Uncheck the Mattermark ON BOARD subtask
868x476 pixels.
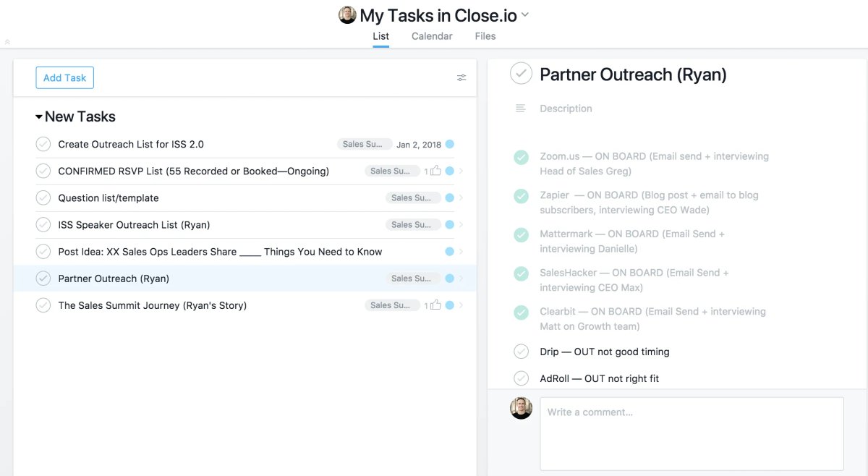(521, 235)
